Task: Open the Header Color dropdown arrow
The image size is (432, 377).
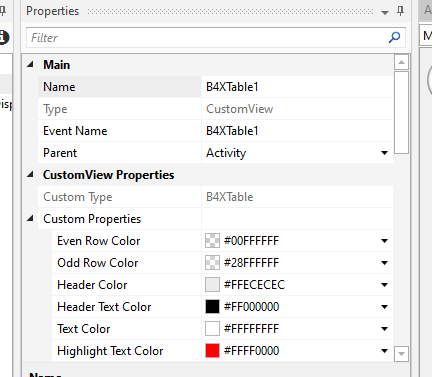Action: tap(384, 285)
